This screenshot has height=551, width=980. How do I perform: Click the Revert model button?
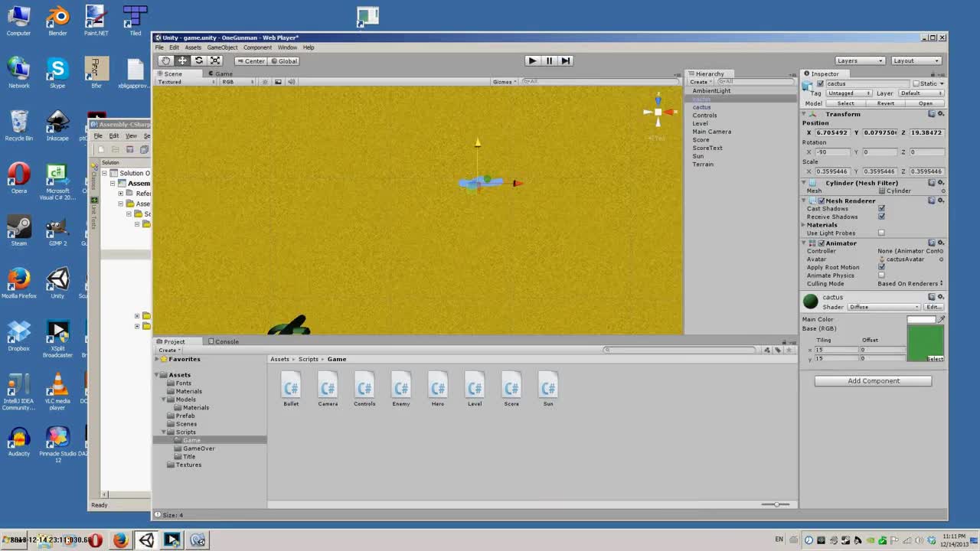pyautogui.click(x=886, y=103)
